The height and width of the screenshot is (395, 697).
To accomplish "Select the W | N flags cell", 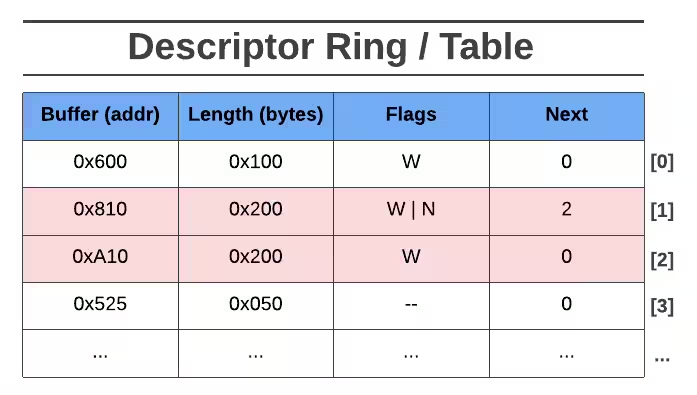I will (x=411, y=211).
